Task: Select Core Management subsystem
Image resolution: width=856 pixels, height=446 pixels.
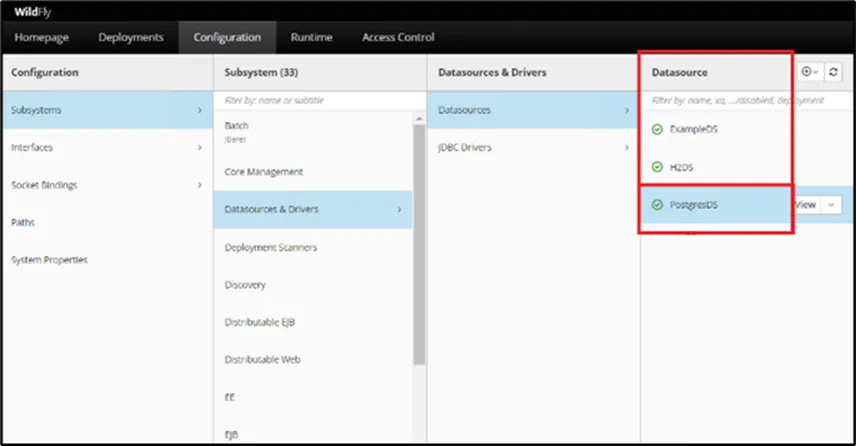Action: coord(313,172)
